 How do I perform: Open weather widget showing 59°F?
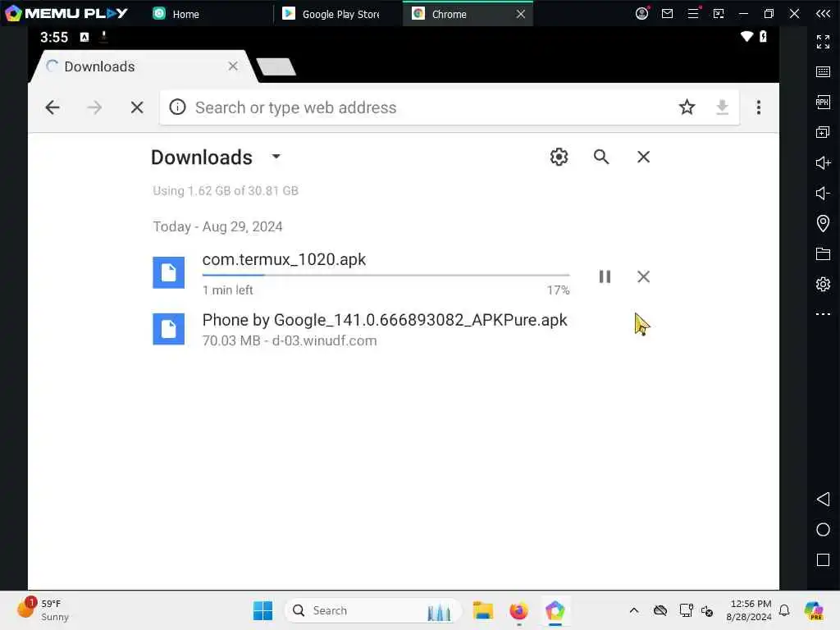43,609
